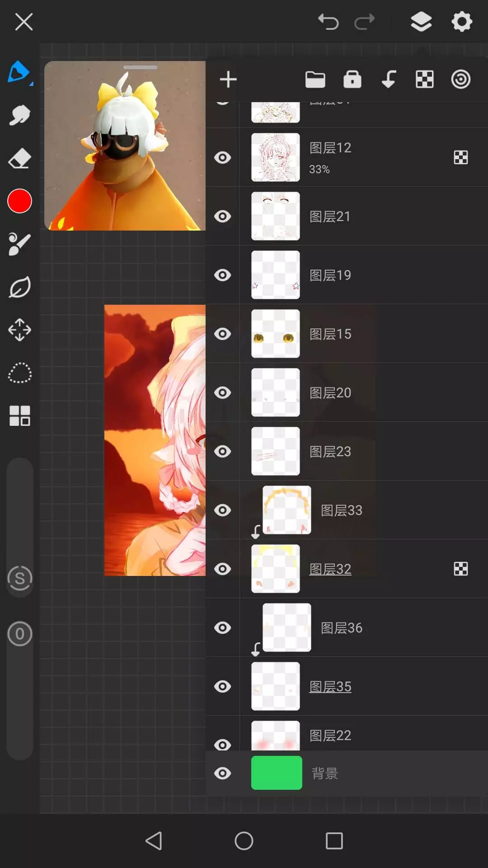Hide layer 图层23

coord(222,451)
